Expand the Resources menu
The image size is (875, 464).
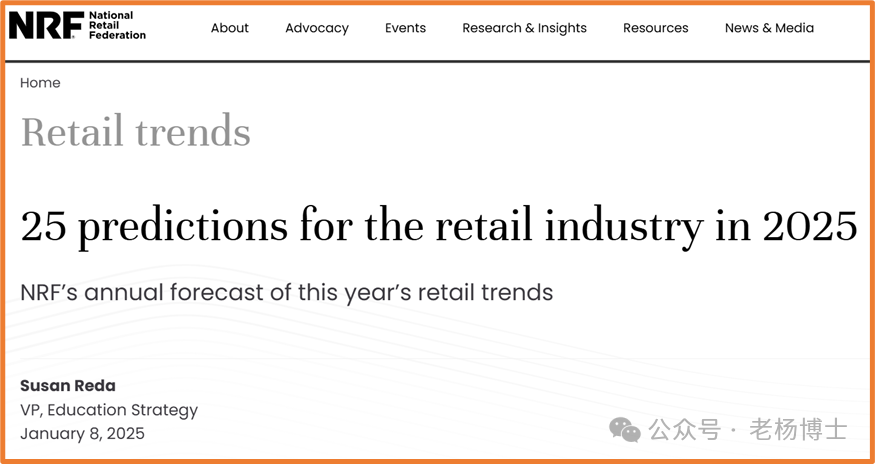pos(655,28)
